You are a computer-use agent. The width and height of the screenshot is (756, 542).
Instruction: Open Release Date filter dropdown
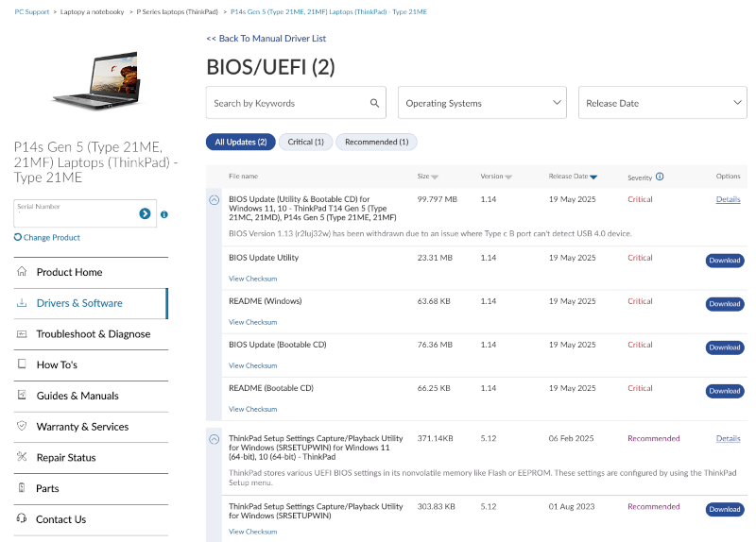[662, 103]
